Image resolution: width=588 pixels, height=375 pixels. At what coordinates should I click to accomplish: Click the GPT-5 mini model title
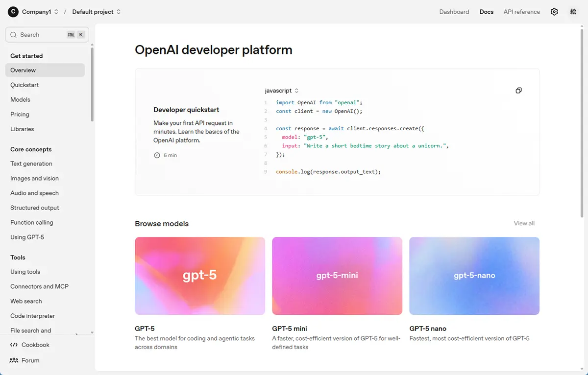290,328
